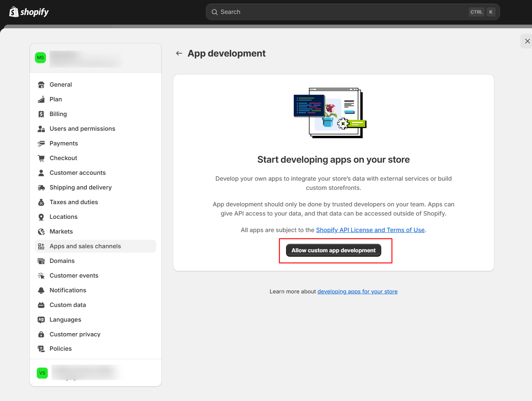Screen dimensions: 532x401
Task: Click the Taxes and duties icon
Action: pos(41,202)
